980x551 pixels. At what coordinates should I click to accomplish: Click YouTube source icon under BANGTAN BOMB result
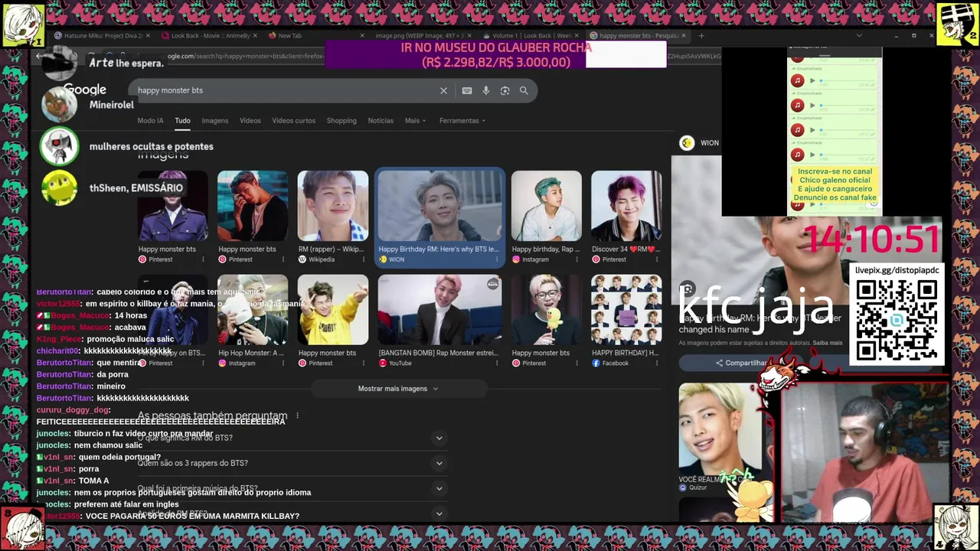pyautogui.click(x=383, y=363)
